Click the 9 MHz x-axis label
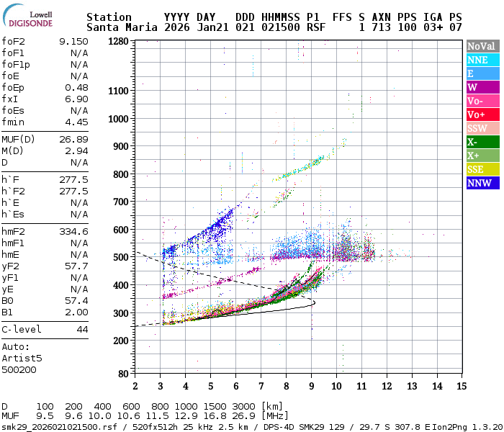504x432 pixels. (x=311, y=386)
